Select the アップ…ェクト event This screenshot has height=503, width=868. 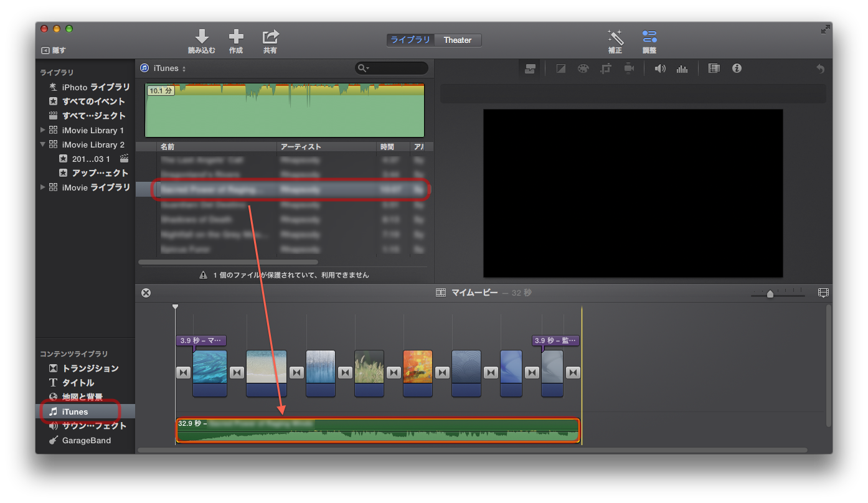coord(93,173)
